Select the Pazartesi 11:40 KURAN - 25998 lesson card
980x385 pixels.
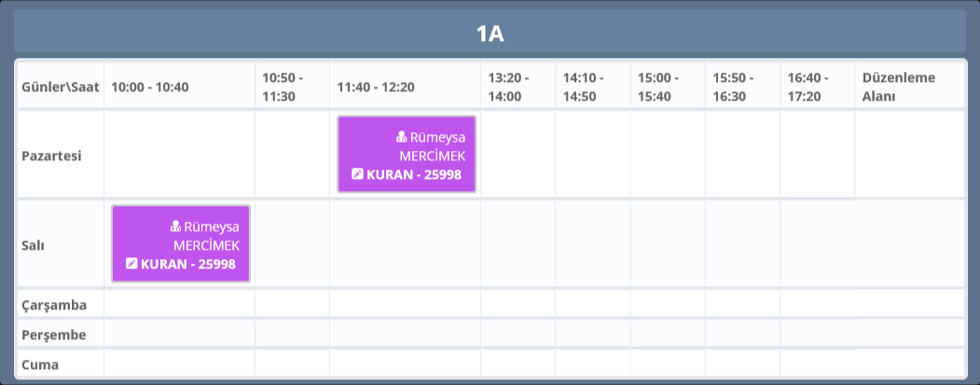coord(407,155)
